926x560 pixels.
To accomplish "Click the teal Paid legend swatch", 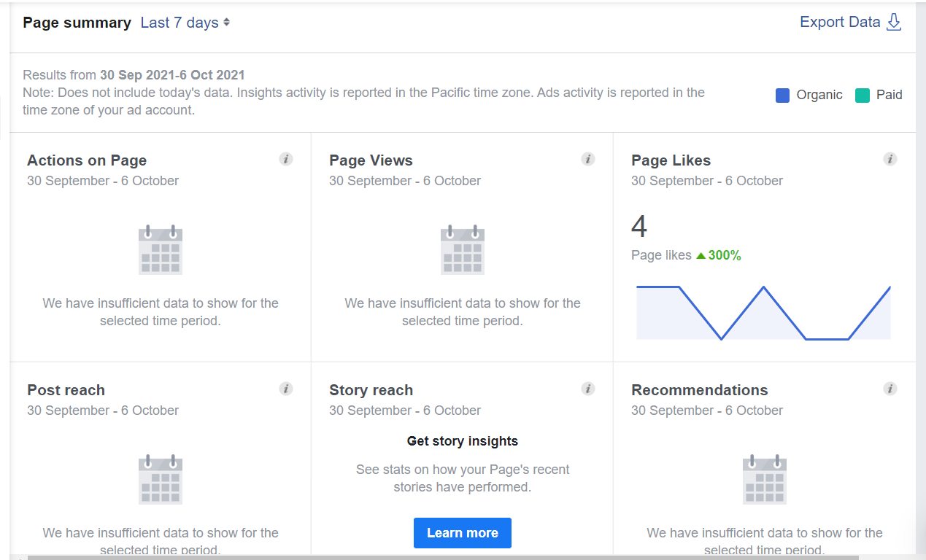I will tap(863, 95).
